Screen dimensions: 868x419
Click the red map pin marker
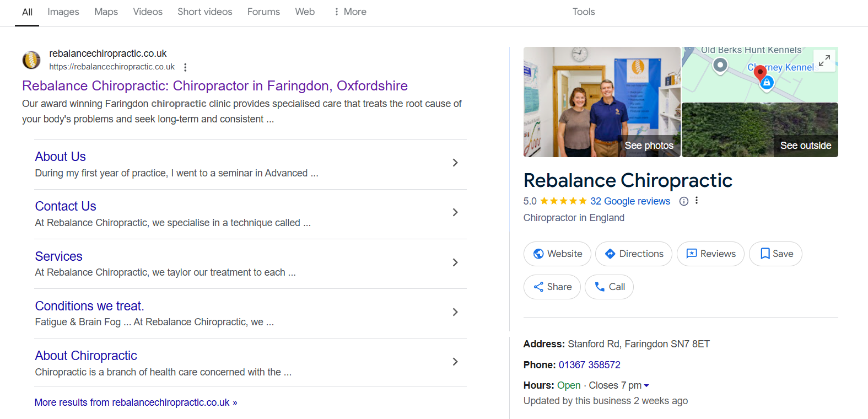pos(760,72)
